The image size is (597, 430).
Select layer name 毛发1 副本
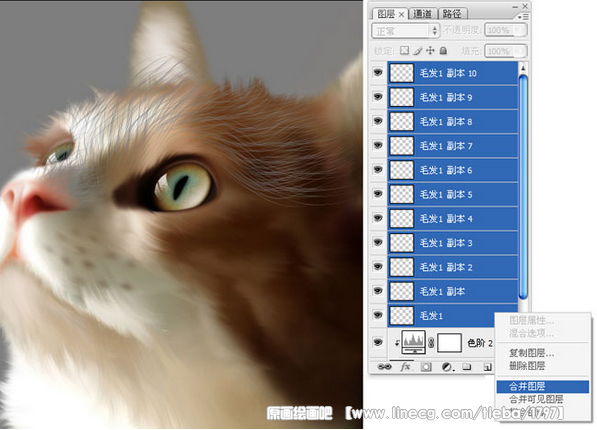442,292
